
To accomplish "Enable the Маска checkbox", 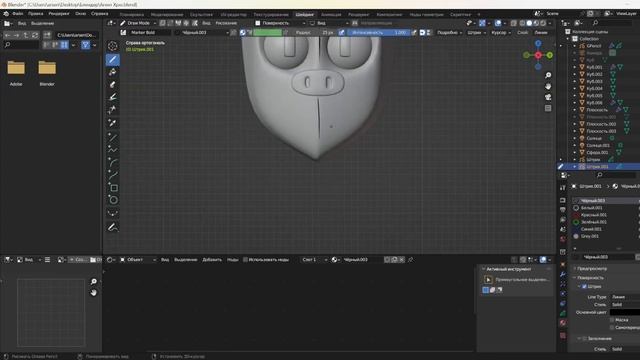I will [x=611, y=320].
